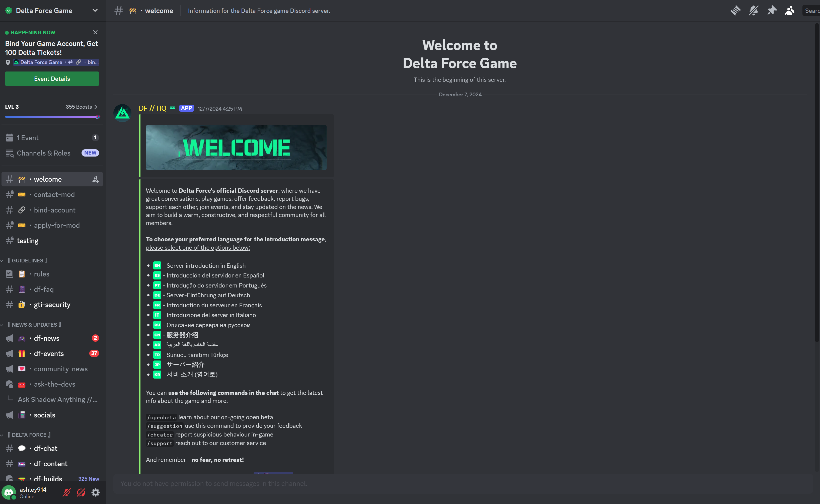The height and width of the screenshot is (504, 820).
Task: Open pinned messages pin icon
Action: [772, 11]
